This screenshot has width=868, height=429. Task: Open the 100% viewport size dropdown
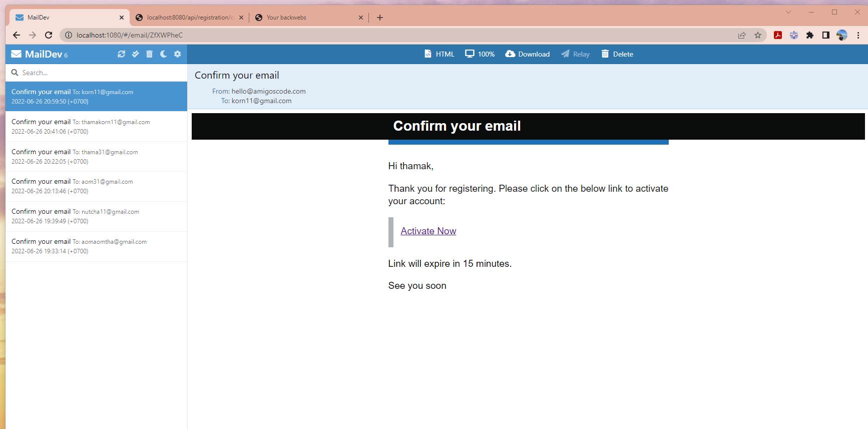click(480, 54)
